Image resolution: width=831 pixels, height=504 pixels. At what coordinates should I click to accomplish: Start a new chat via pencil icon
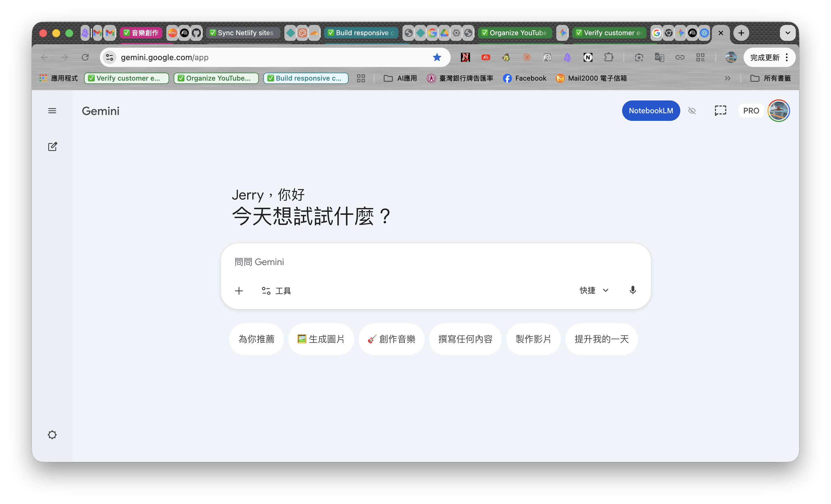[52, 146]
